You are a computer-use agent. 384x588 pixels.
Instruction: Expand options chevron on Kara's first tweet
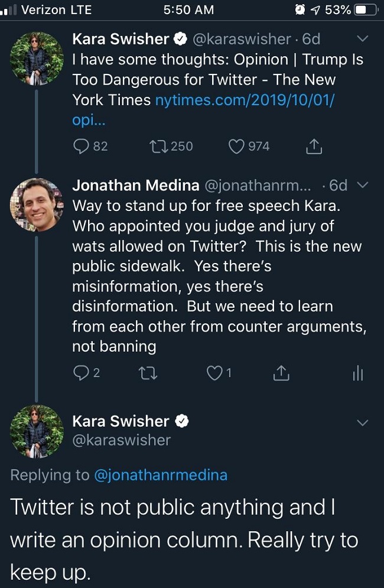tap(363, 40)
